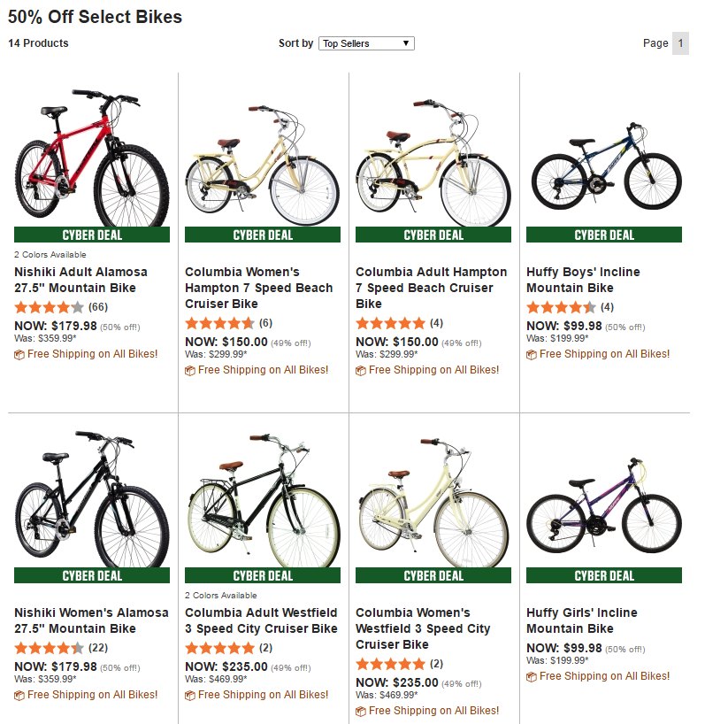728x724 pixels.
Task: Click the star rating with 6 reviews
Action: pos(219,323)
